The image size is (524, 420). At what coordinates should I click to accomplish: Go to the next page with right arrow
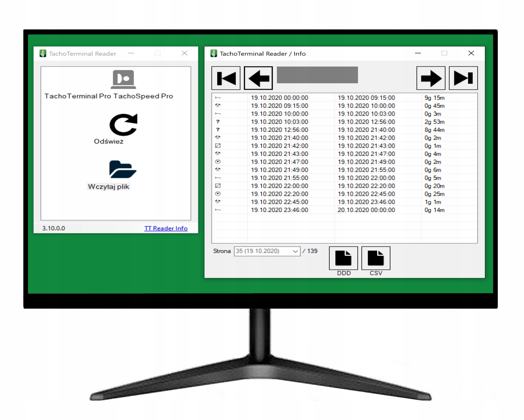(x=431, y=78)
